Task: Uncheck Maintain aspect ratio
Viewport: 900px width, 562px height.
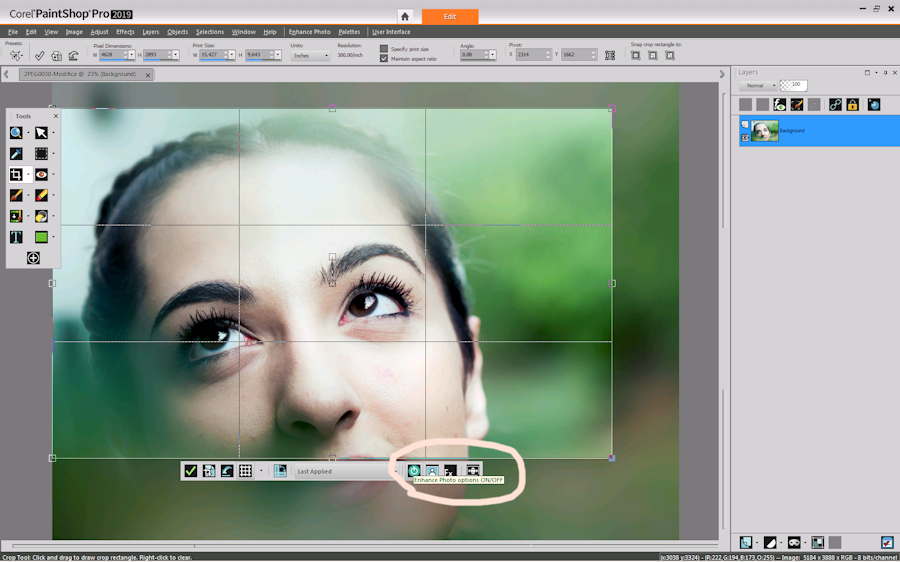Action: coord(384,59)
